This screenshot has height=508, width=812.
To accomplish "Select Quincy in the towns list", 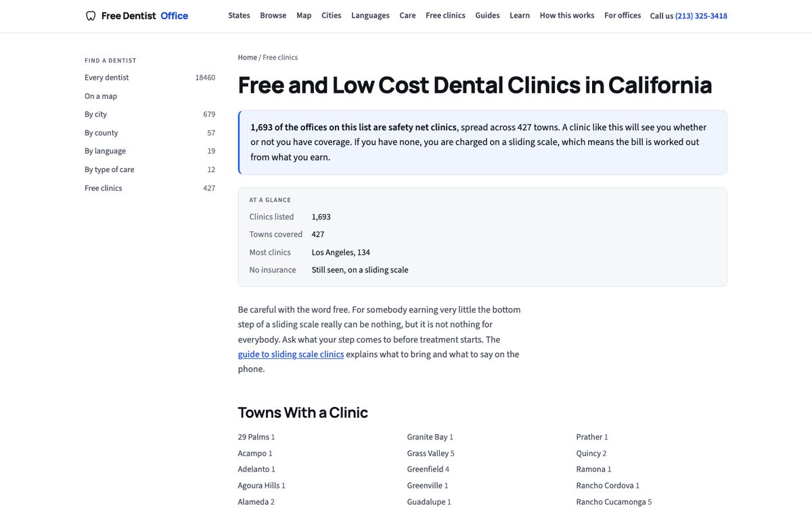I will tap(589, 453).
